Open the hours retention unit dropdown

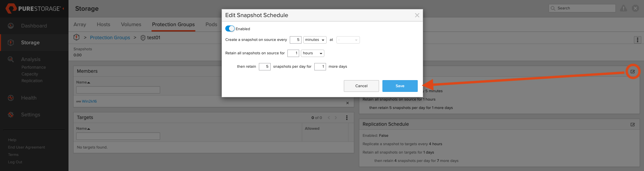point(312,53)
